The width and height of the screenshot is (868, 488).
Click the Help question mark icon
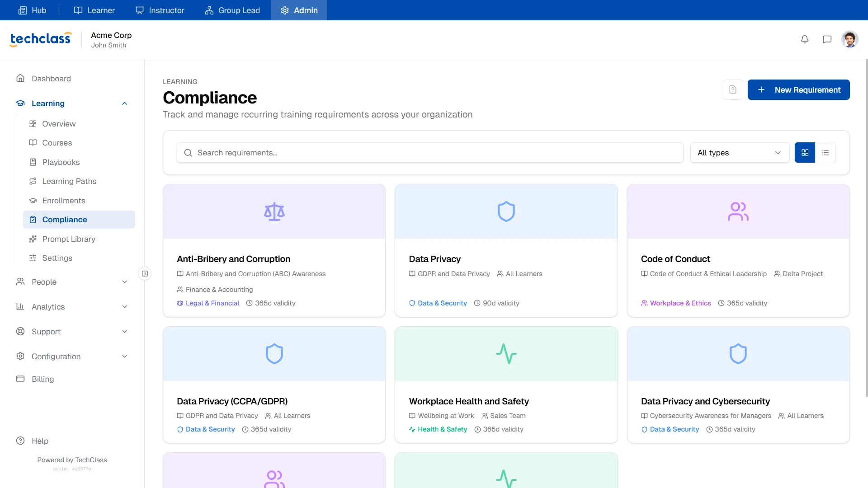tap(20, 441)
